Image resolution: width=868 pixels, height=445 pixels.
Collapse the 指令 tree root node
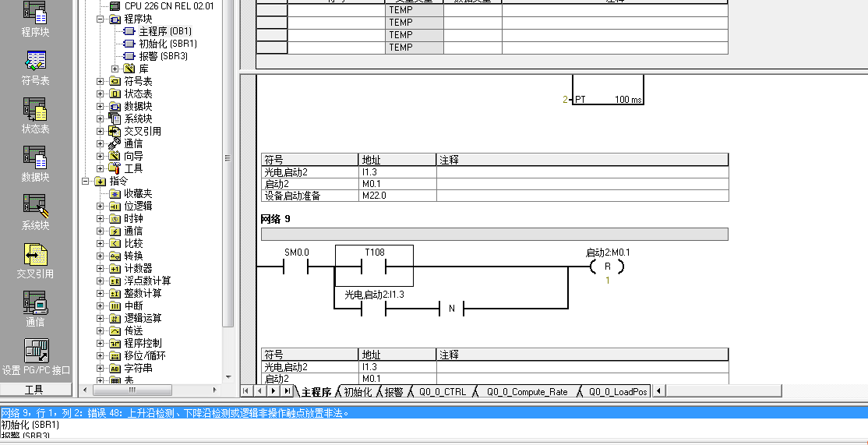[85, 181]
